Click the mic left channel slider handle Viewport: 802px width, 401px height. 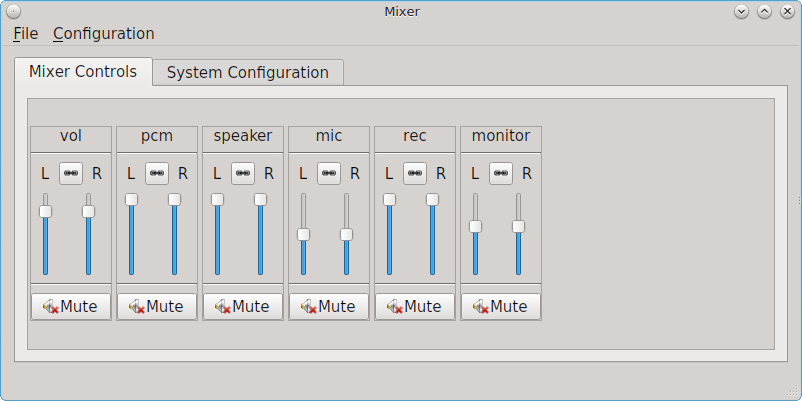(303, 234)
